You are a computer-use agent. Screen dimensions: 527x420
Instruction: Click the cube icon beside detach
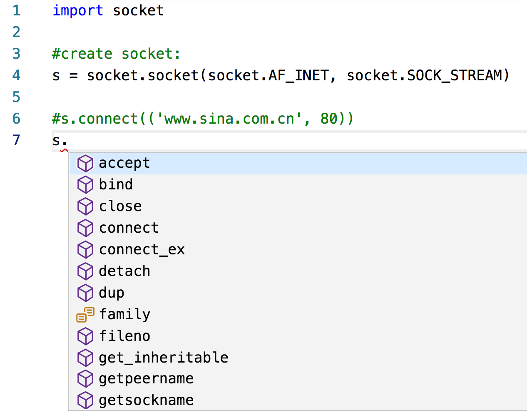(x=85, y=271)
